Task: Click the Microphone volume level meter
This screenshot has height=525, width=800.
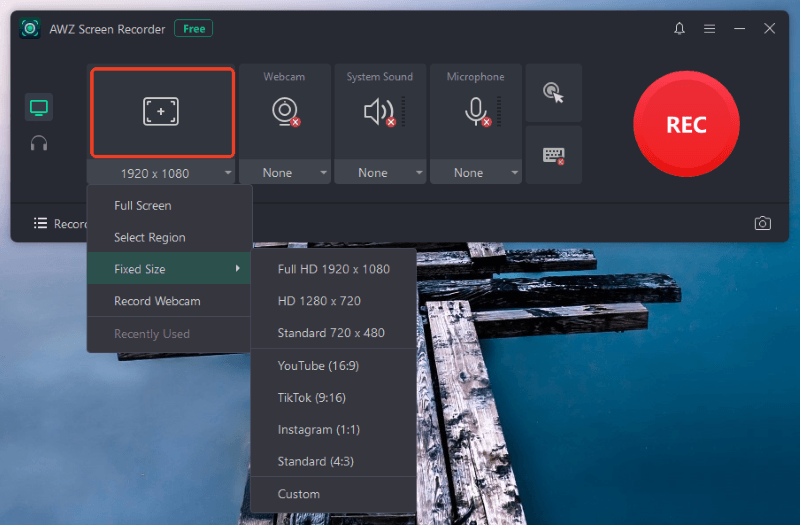Action: pos(499,111)
